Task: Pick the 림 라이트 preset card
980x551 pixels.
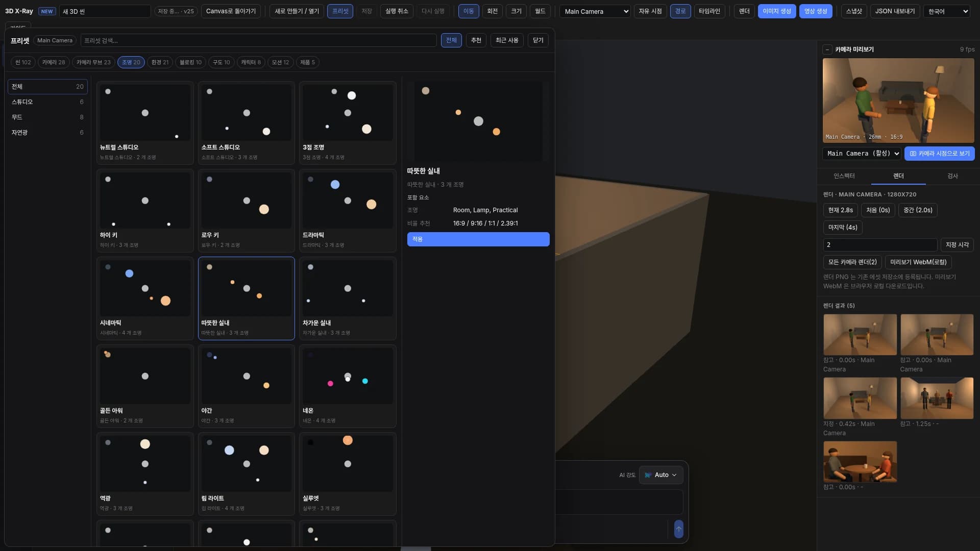Action: tap(247, 474)
